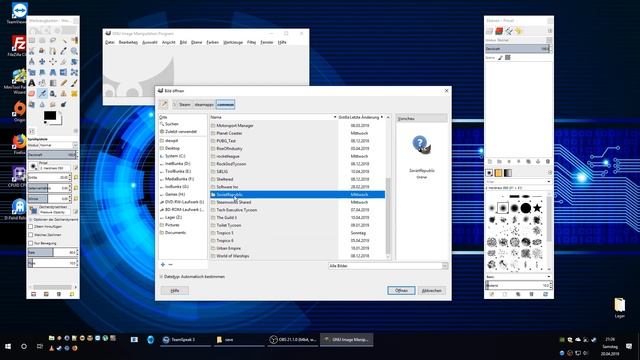Image resolution: width=640 pixels, height=360 pixels.
Task: Adjust the Deckkraft slider in tool options
Action: click(x=52, y=155)
